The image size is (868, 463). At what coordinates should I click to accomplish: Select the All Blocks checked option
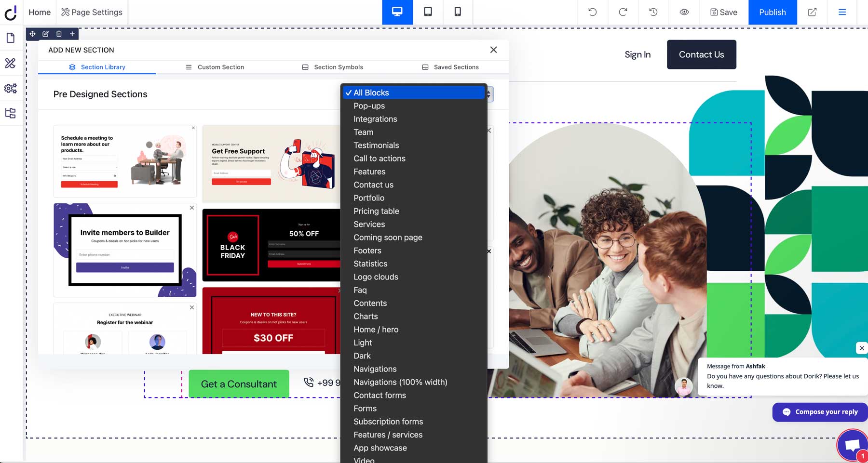pyautogui.click(x=371, y=93)
